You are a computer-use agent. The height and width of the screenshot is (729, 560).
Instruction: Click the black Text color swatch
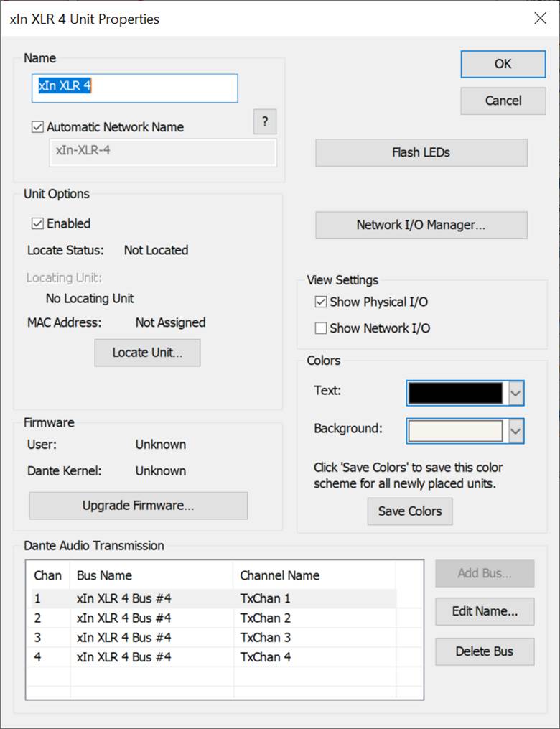point(455,394)
